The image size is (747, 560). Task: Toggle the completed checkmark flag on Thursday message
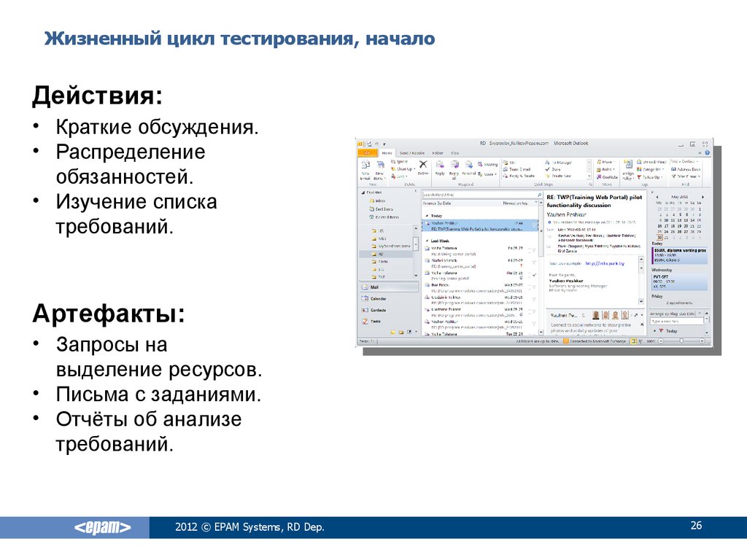(x=533, y=274)
